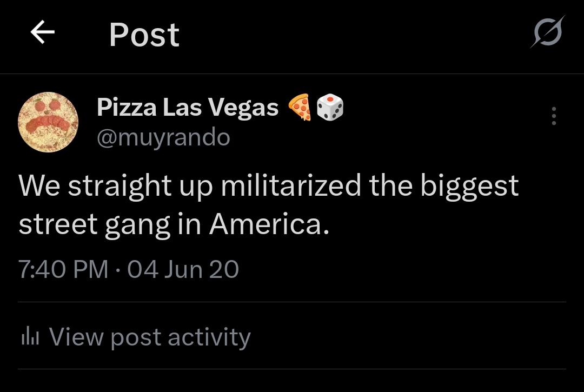Viewport: 584px width, 392px height.
Task: Click the line "street gang in America."
Action: coord(174,224)
